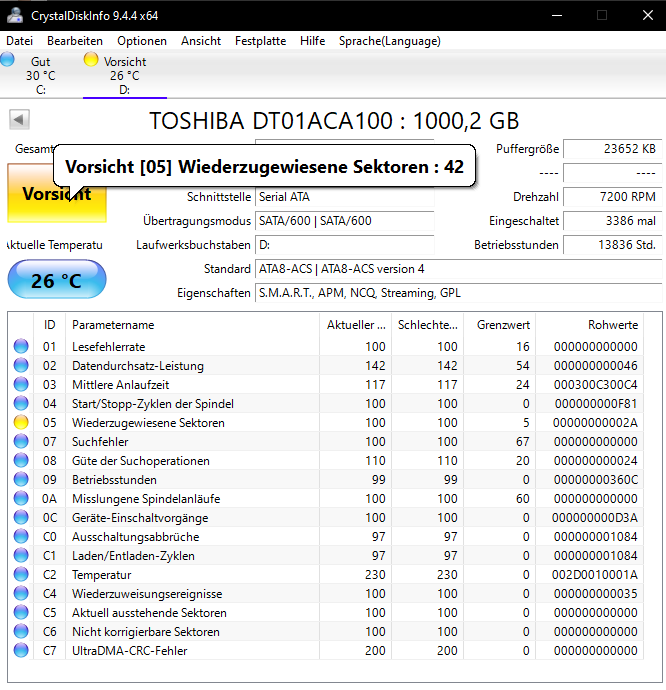Click status icon for Mittlere Anlaufzeit row
This screenshot has height=690, width=666.
pyautogui.click(x=21, y=384)
